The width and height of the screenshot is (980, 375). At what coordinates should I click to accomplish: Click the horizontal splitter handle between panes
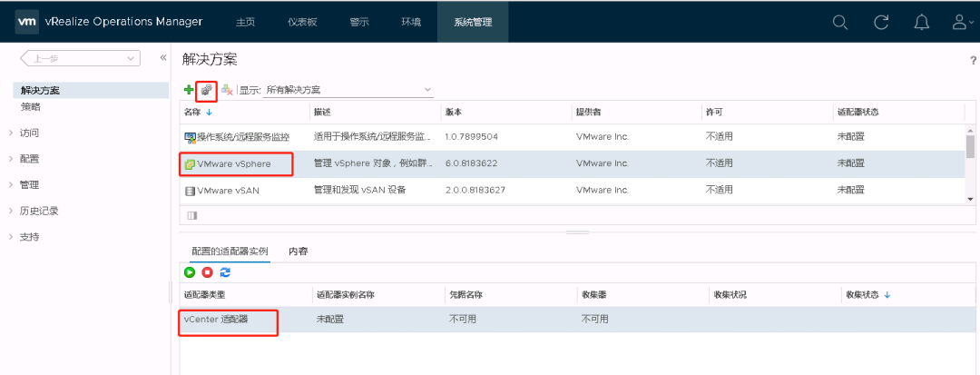click(577, 232)
